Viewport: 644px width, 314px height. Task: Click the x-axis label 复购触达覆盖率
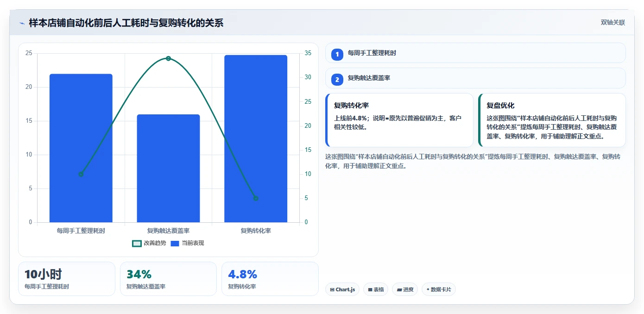tap(168, 231)
